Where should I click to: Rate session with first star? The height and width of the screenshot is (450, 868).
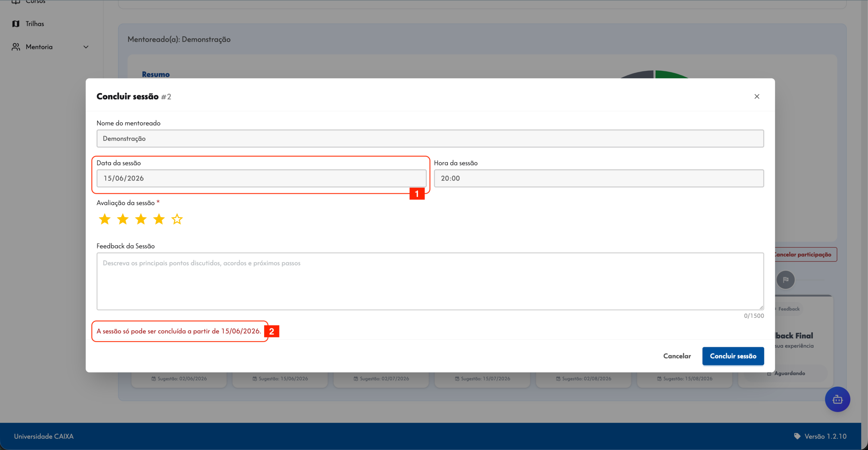point(104,219)
